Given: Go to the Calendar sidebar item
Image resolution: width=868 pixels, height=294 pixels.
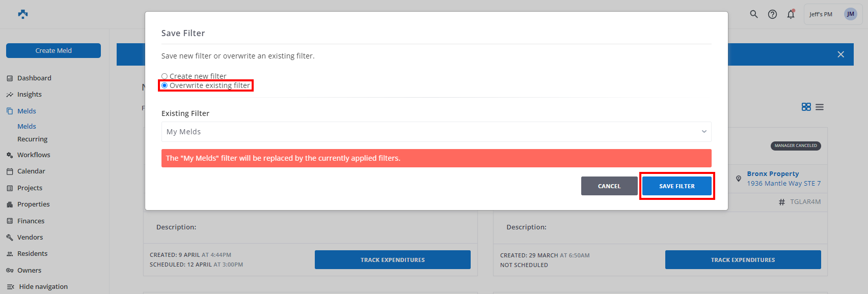Looking at the screenshot, I should tap(31, 171).
